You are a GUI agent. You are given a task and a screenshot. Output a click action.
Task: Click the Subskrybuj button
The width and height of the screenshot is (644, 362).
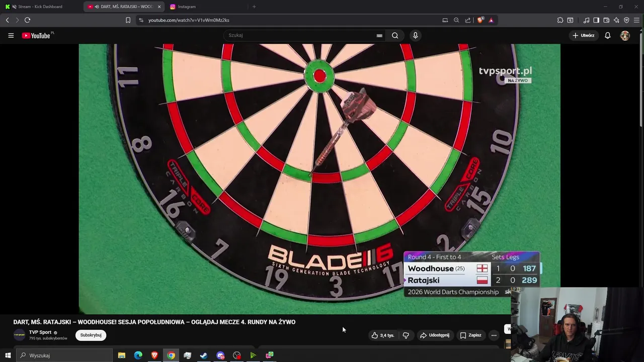[91, 335]
